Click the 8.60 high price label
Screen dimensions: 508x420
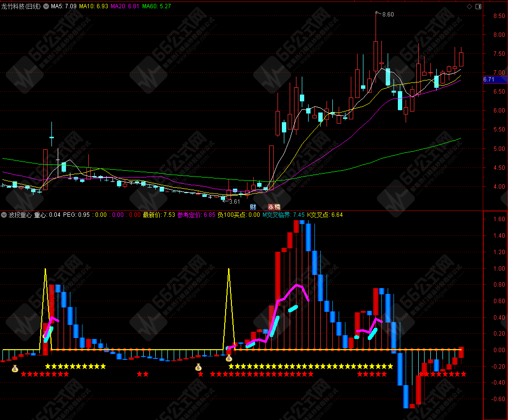click(388, 14)
